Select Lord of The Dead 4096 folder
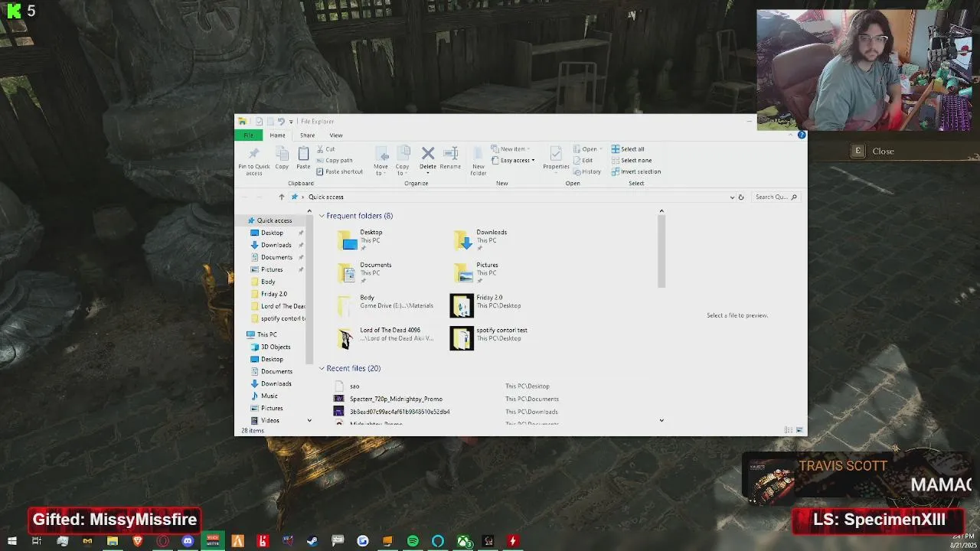The width and height of the screenshot is (980, 551). point(385,337)
